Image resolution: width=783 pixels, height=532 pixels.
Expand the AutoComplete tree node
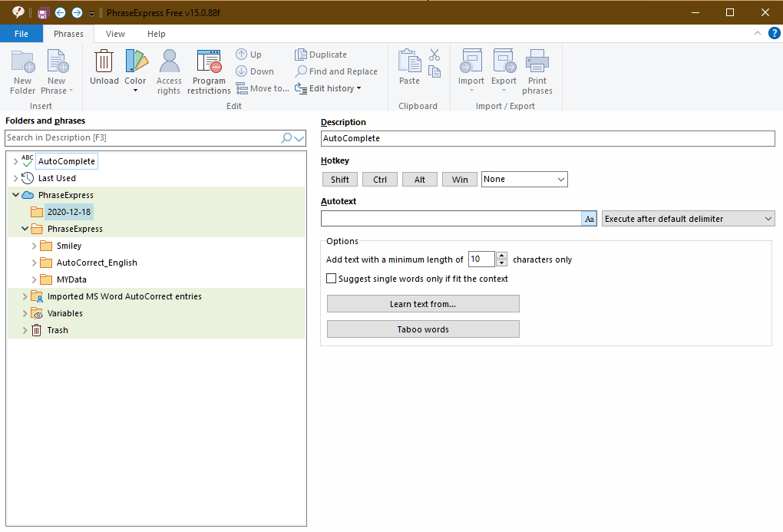point(15,161)
